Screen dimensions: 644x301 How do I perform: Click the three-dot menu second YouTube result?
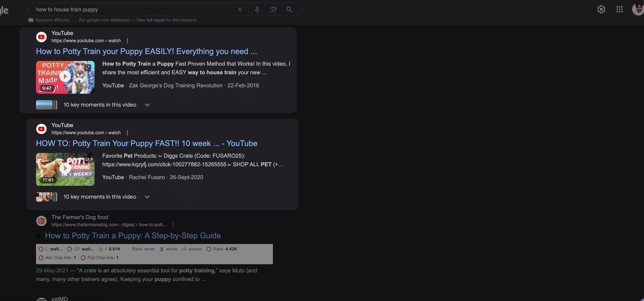pos(127,133)
